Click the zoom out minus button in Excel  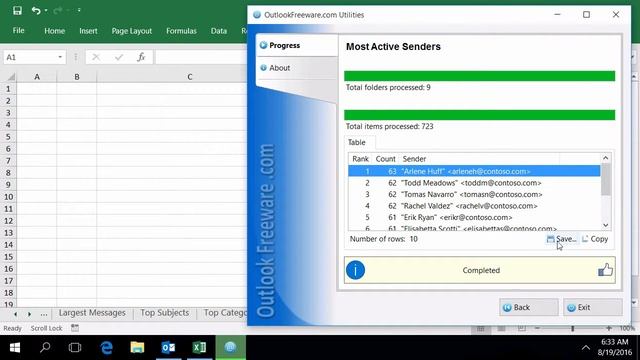point(538,328)
